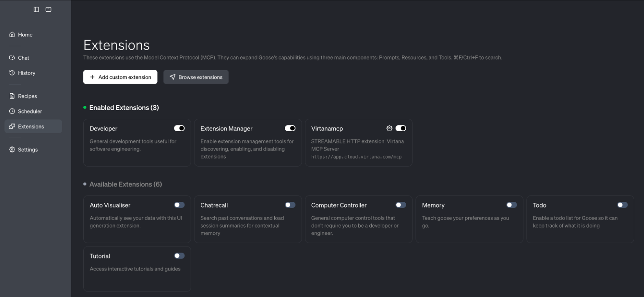The width and height of the screenshot is (644, 297).
Task: Open History in the sidebar
Action: (x=26, y=73)
